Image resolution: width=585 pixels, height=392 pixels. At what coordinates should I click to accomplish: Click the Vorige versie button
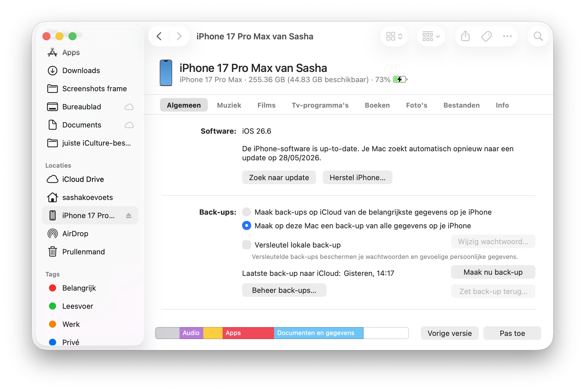point(450,333)
